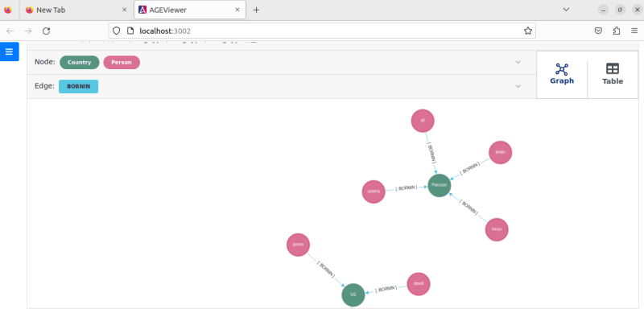Screen dimensions: 644x309
Task: Click the BORNIN edge from imran to Pakistan
Action: point(469,208)
